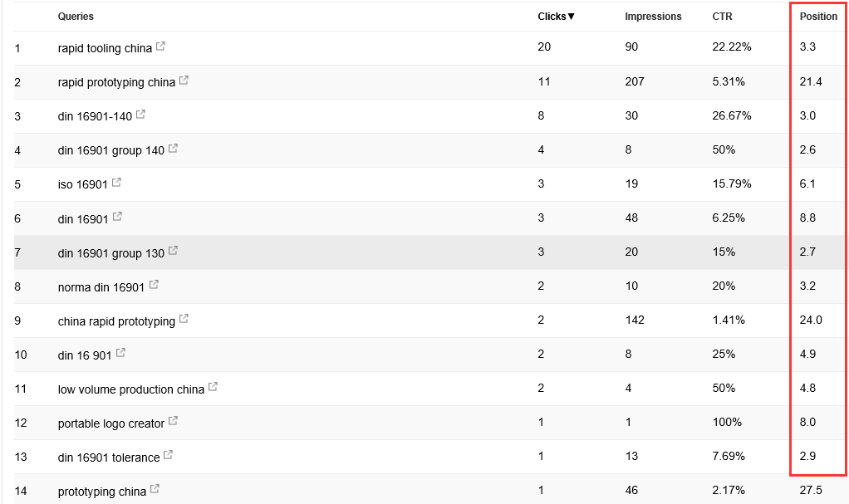Open external link icon for china rapid prototyping

(x=184, y=319)
